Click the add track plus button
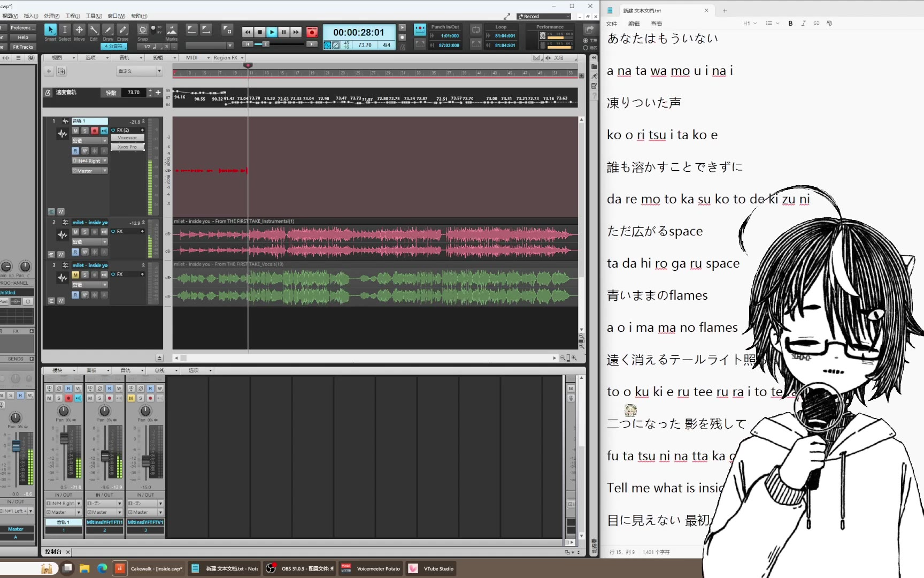The width and height of the screenshot is (924, 578). coord(49,71)
